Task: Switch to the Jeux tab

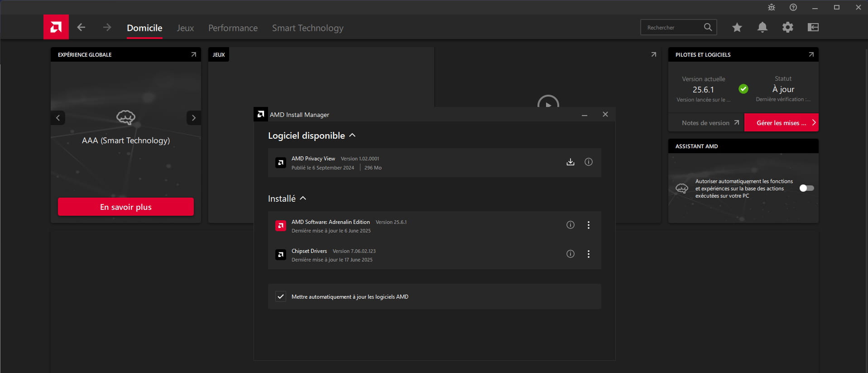Action: 185,28
